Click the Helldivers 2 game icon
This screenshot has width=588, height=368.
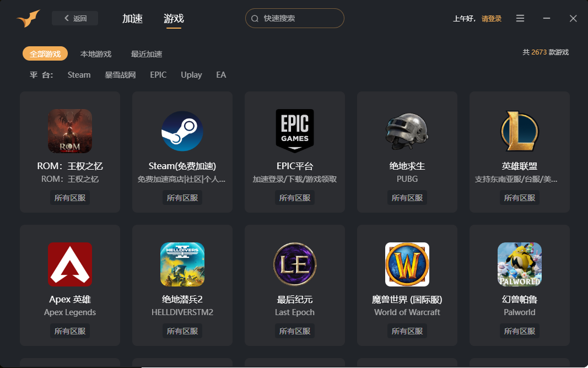182,264
